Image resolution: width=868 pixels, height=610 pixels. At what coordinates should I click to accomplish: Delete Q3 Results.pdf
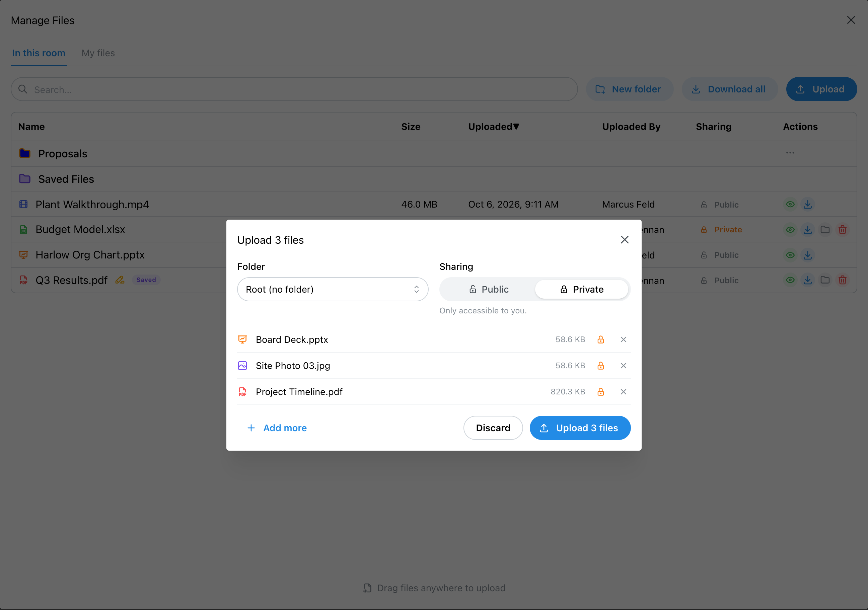pos(842,280)
